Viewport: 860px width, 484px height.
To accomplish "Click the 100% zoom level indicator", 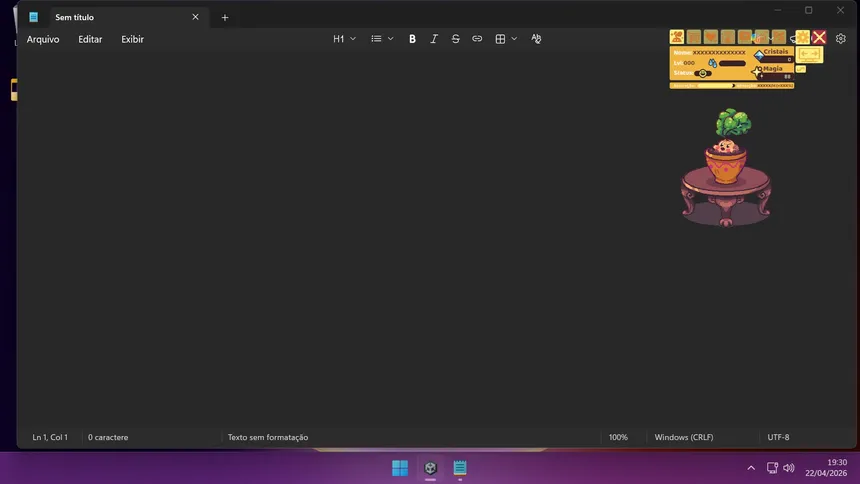I will coord(618,437).
